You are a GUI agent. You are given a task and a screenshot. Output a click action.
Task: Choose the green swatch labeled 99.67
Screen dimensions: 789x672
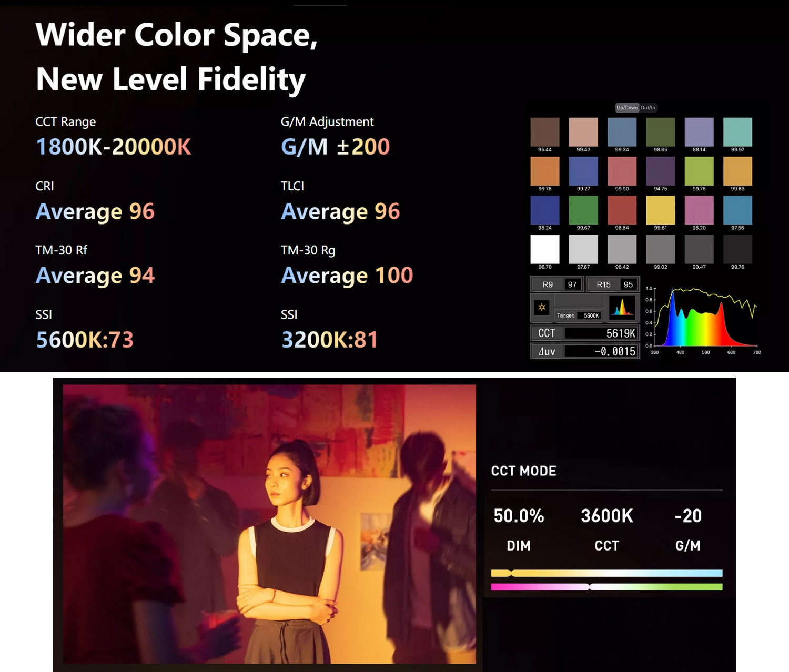coord(583,210)
